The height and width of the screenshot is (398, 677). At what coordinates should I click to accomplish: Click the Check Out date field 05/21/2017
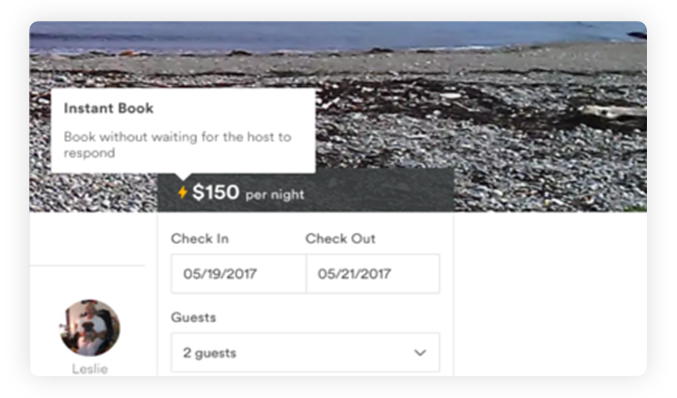click(x=373, y=274)
